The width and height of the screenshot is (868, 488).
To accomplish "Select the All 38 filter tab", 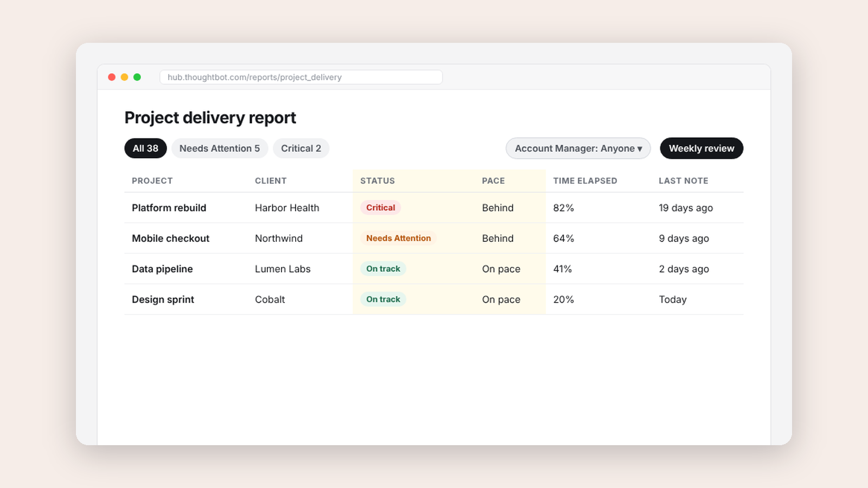I will (145, 148).
